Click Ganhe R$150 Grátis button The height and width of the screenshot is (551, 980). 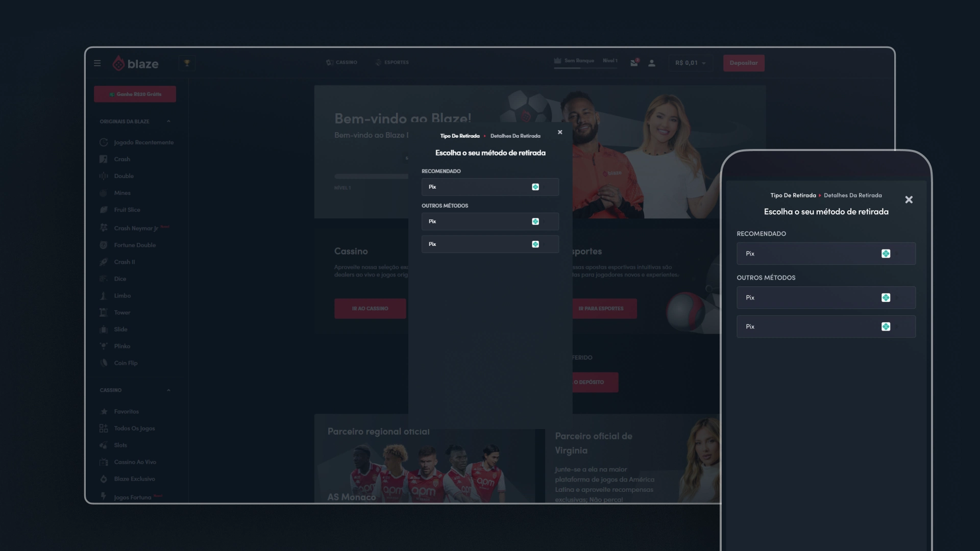pyautogui.click(x=135, y=94)
